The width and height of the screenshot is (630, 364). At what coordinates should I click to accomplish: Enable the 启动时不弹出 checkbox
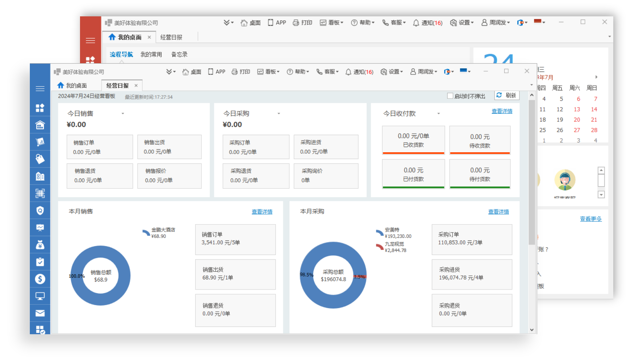450,96
